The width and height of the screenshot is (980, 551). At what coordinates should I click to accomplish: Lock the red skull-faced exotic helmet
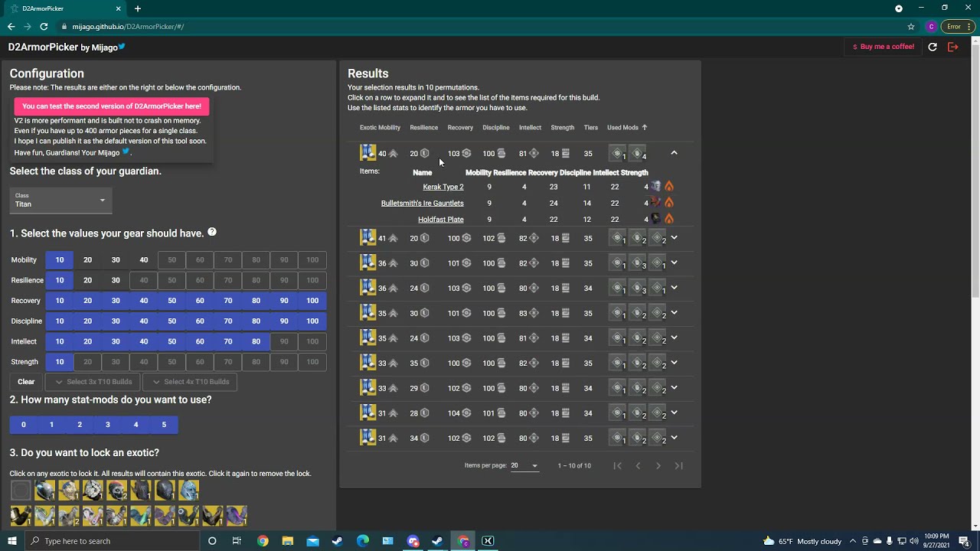116,491
